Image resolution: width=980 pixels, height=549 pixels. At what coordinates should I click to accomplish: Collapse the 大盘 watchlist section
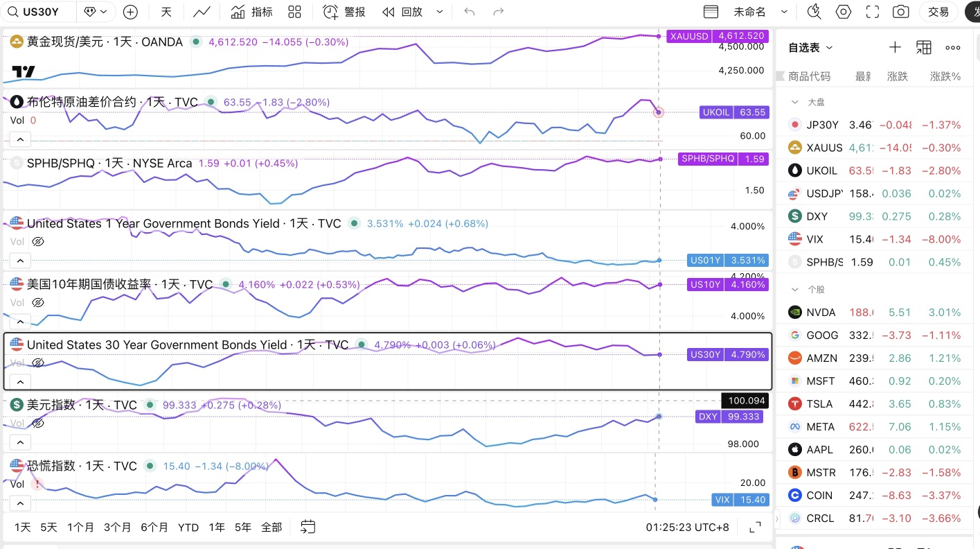click(795, 102)
